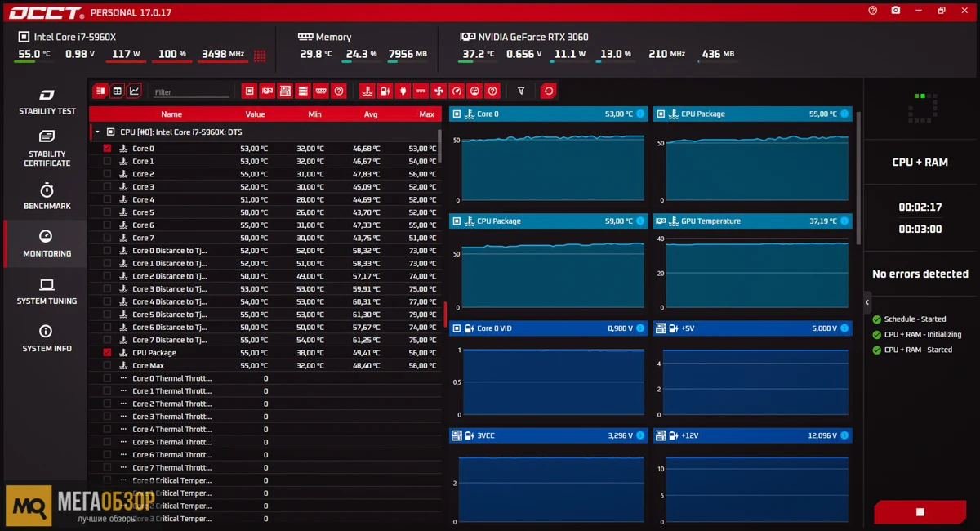The width and height of the screenshot is (980, 531).
Task: Take a screenshot with the camera icon
Action: [896, 11]
